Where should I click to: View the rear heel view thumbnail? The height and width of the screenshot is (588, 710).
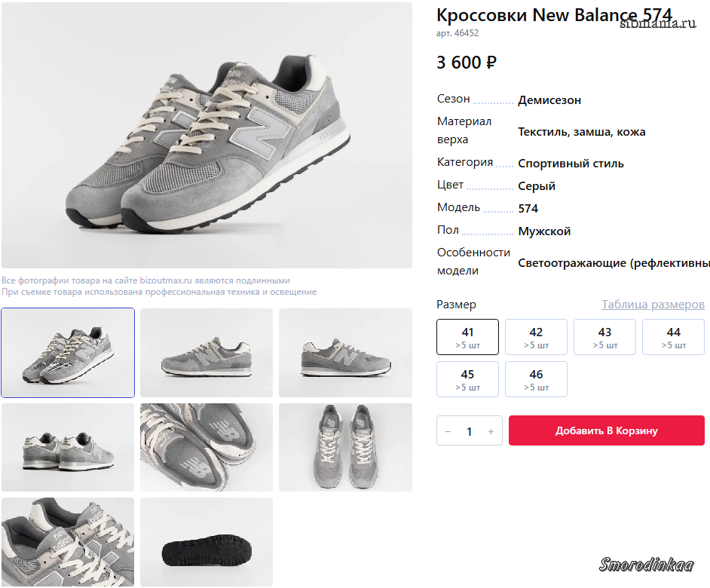click(68, 448)
